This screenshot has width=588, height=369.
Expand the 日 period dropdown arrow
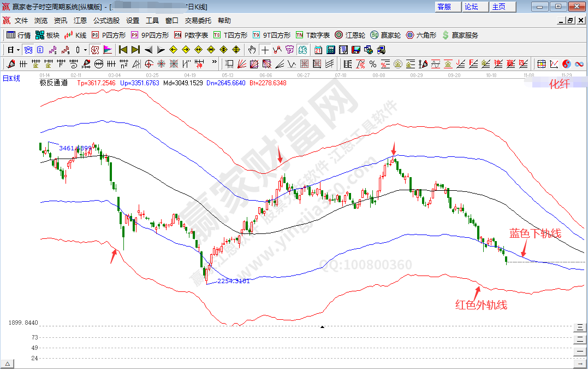pyautogui.click(x=17, y=50)
